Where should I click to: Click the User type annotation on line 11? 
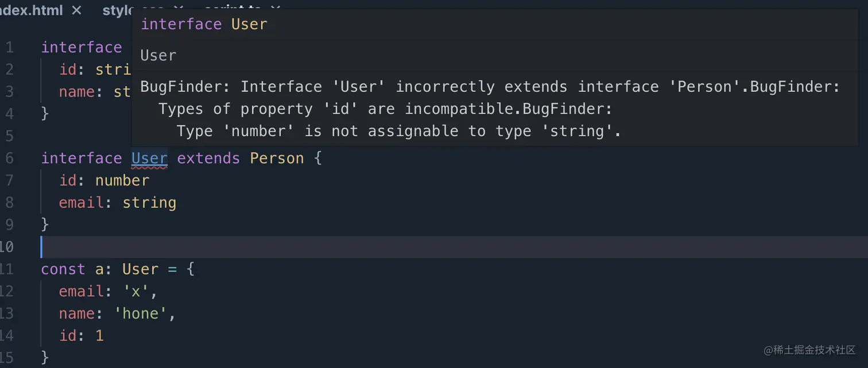point(140,269)
